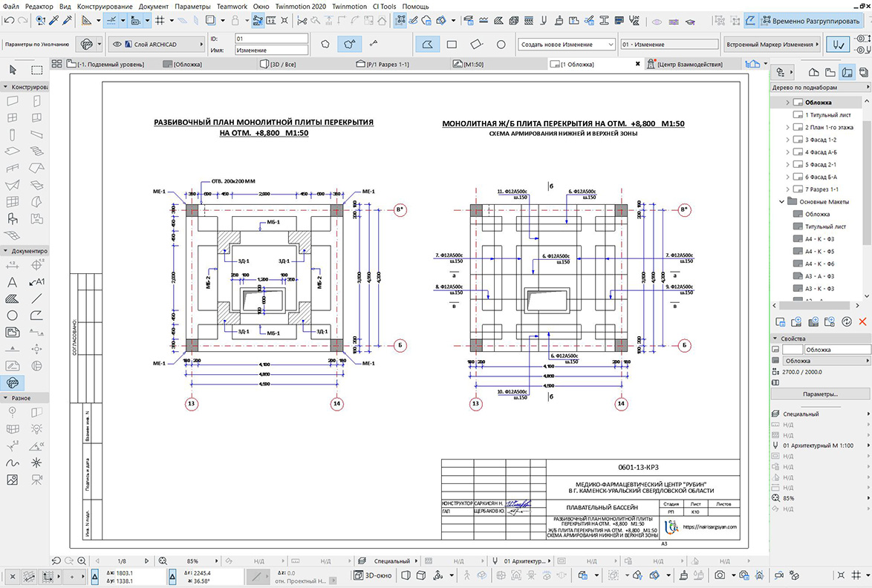Viewport: 872px width, 588px height.
Task: Toggle Trace reference button
Action: coord(210,21)
